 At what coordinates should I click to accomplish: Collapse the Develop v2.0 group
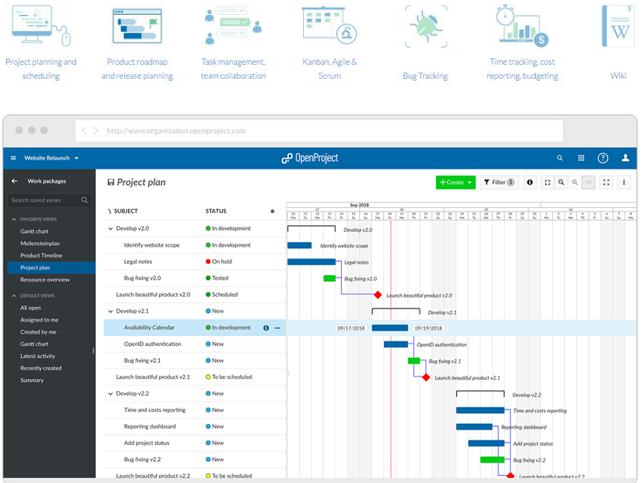pyautogui.click(x=111, y=228)
